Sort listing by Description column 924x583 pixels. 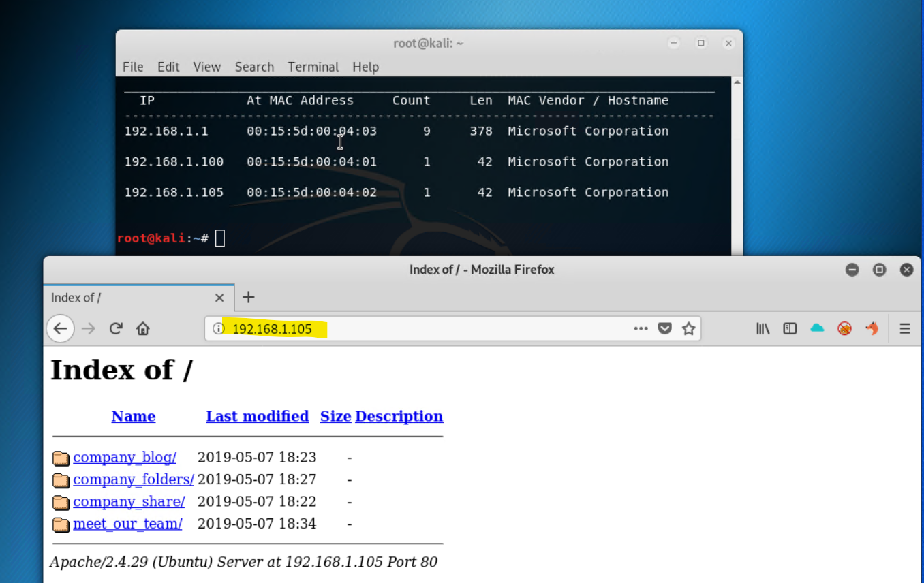pos(399,416)
